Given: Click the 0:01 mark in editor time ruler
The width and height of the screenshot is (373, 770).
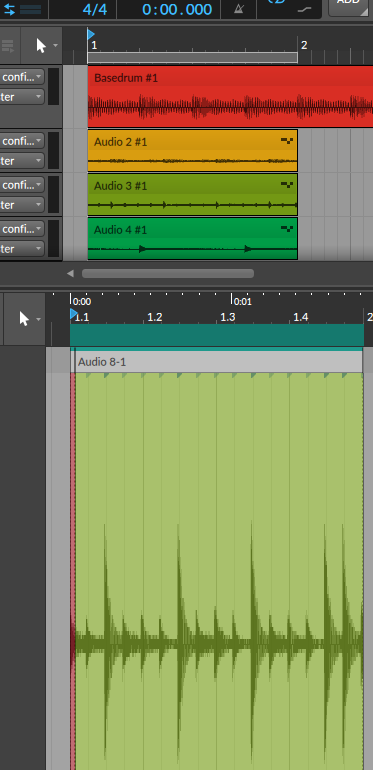Looking at the screenshot, I should click(x=242, y=302).
